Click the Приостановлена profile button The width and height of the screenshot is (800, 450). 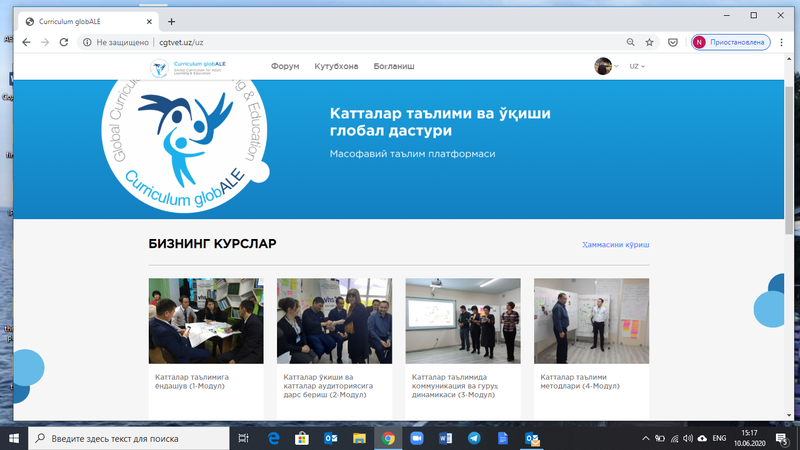coord(730,43)
